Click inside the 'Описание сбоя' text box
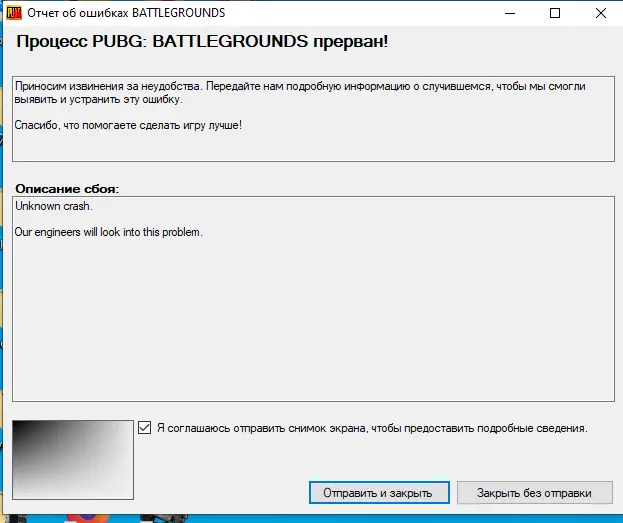623x523 pixels. pyautogui.click(x=313, y=299)
